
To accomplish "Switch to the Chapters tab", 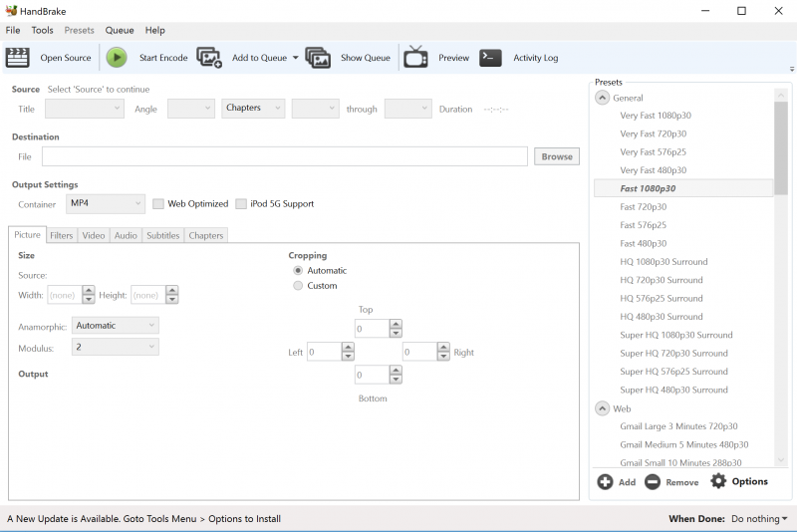I will click(x=206, y=235).
